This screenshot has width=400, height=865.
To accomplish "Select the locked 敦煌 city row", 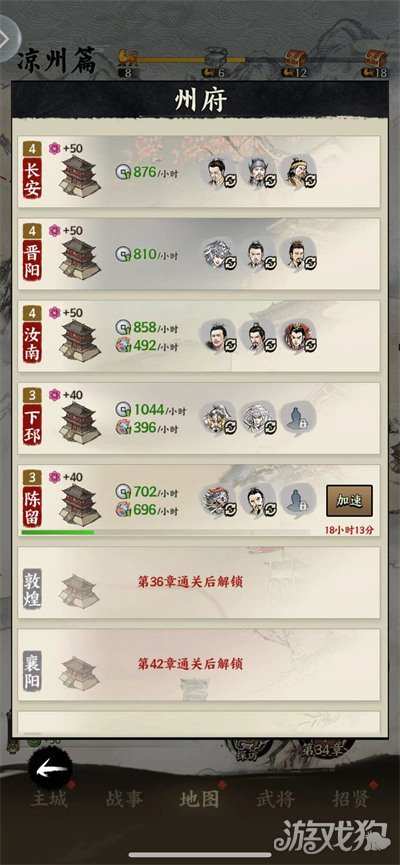I will point(199,583).
